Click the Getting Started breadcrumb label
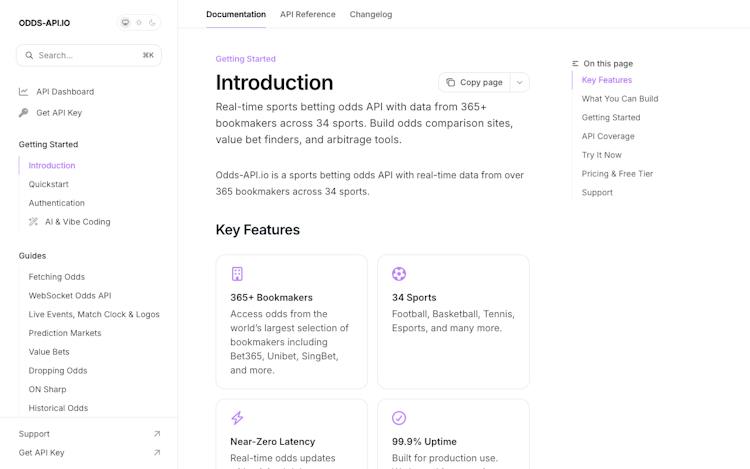Viewport: 750px width, 469px height. point(245,59)
